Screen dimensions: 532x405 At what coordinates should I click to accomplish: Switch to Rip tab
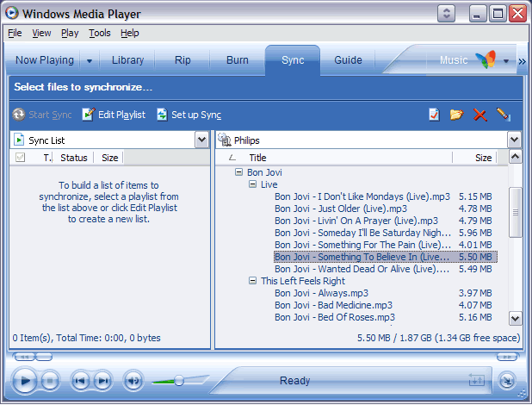tap(182, 60)
